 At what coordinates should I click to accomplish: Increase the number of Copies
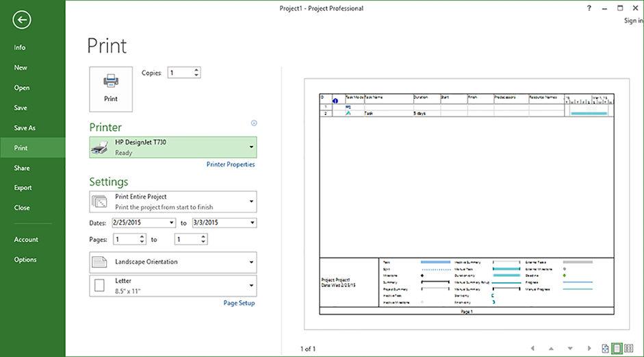click(x=196, y=70)
